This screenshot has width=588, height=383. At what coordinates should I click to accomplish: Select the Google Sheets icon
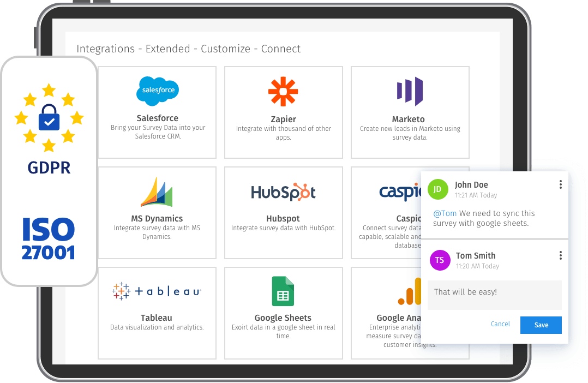283,291
